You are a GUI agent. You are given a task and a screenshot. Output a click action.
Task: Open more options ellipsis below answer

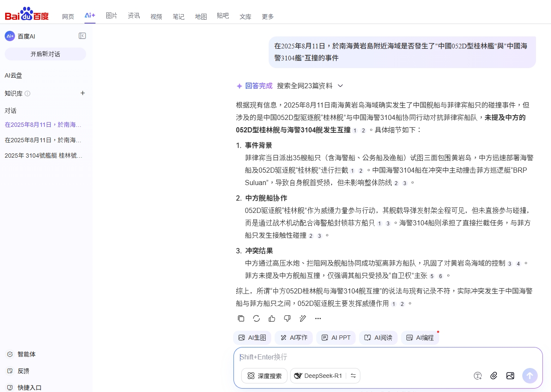click(318, 318)
